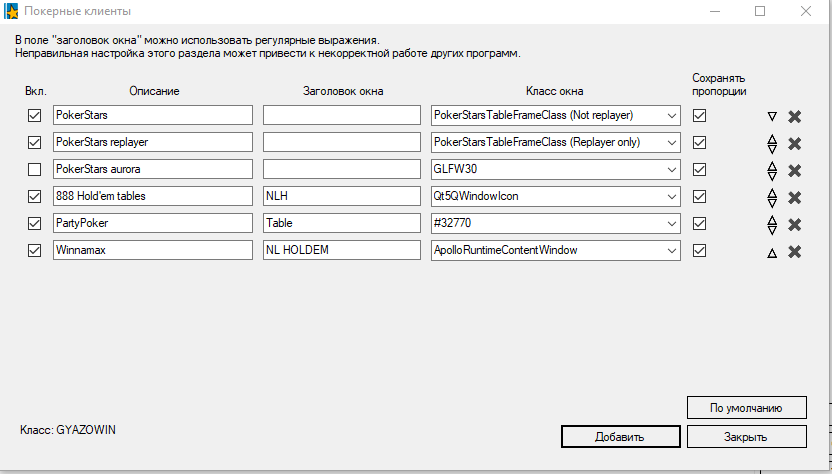Disable the PartyPoker client checkbox
Viewport: 832px width, 474px height.
point(34,223)
